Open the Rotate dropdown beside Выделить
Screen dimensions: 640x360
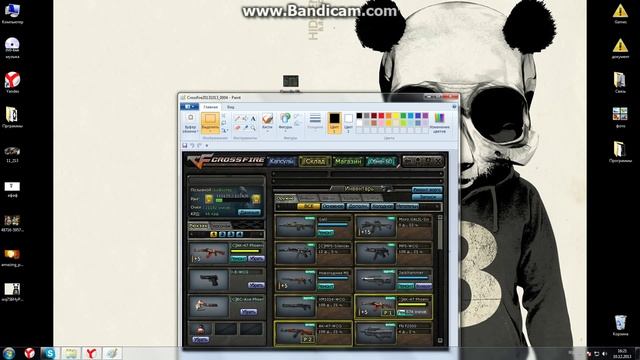coord(224,130)
